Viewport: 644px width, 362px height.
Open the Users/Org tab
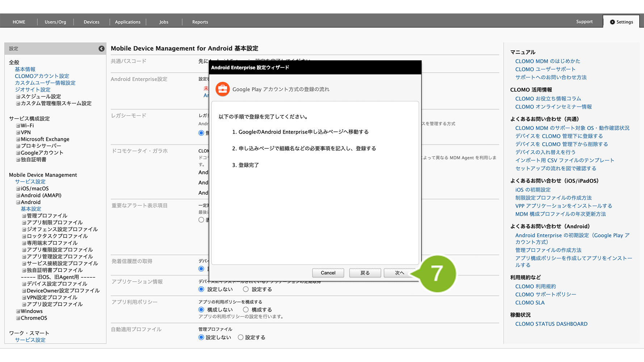[55, 22]
